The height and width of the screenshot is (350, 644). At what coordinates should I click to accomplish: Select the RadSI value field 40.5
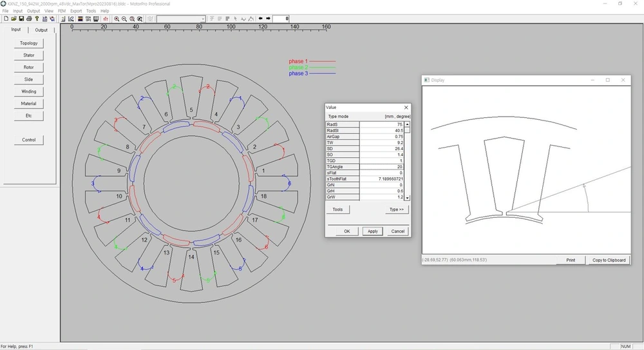pos(381,130)
